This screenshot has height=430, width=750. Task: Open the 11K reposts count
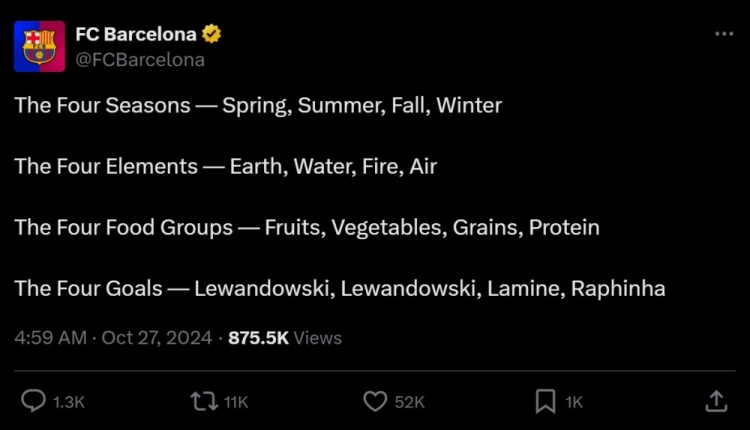click(236, 402)
